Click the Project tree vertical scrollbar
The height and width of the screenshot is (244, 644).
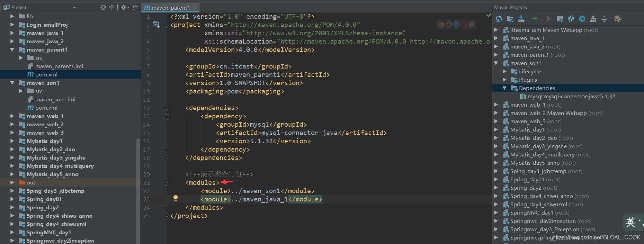coord(138,191)
